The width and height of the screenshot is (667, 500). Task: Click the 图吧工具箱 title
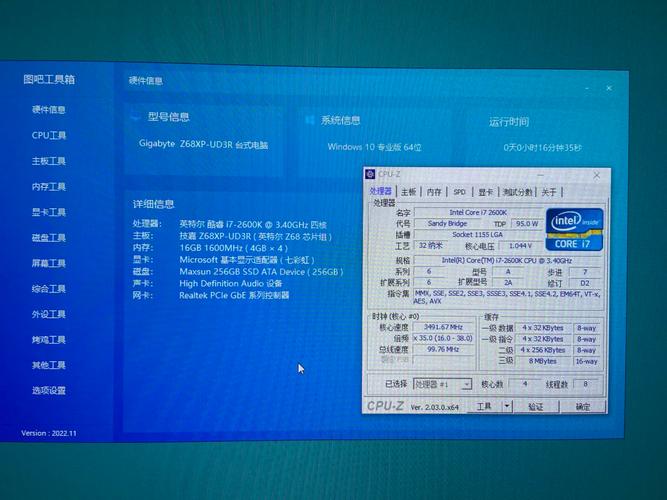click(x=49, y=79)
